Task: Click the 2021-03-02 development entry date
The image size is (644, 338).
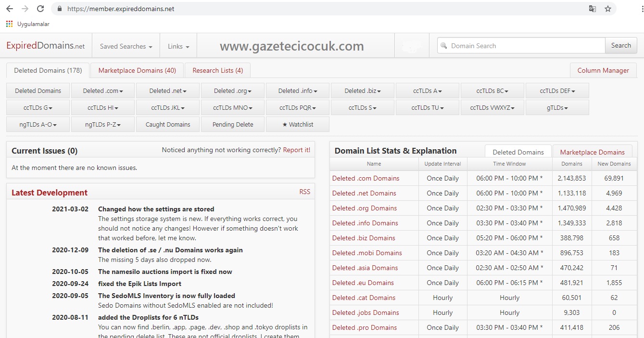Action: click(70, 209)
